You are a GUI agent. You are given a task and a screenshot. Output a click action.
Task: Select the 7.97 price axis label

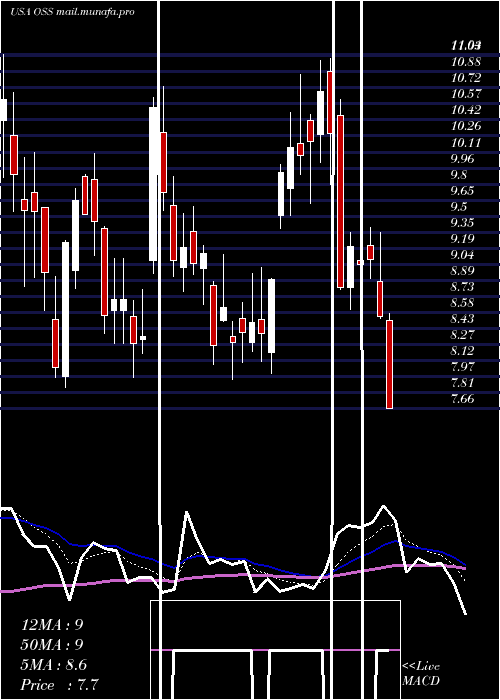(x=462, y=367)
